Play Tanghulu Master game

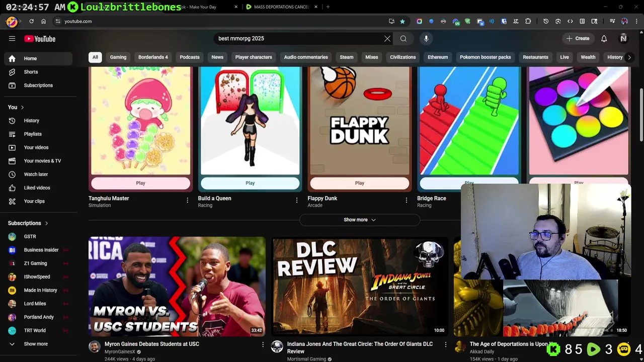tap(140, 183)
